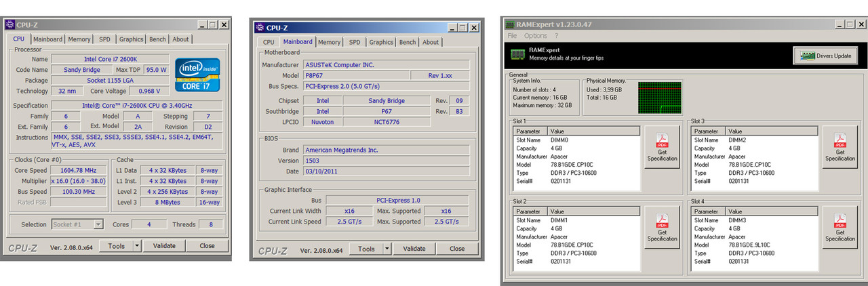Click the mainboard Model field P8P67
868x286 pixels.
tap(355, 75)
